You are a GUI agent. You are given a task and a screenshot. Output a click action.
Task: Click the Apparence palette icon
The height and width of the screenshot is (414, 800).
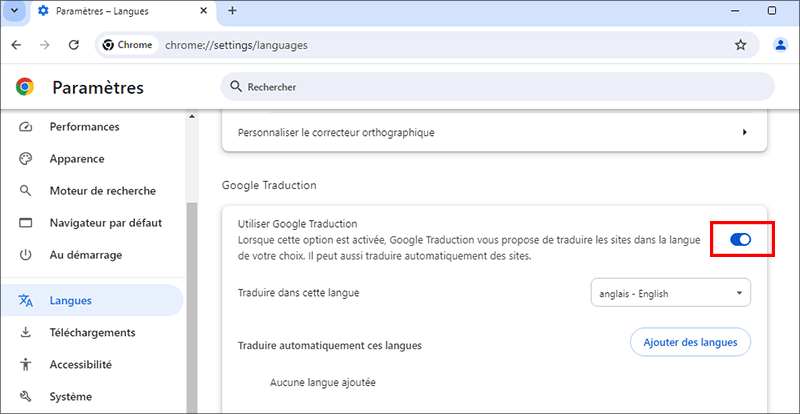tap(25, 159)
